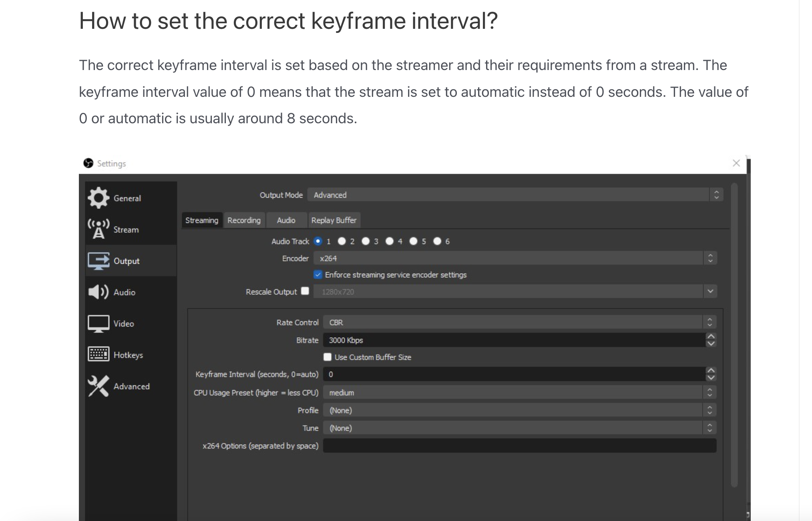Open Advanced settings tools icon
This screenshot has height=521, width=812.
98,386
